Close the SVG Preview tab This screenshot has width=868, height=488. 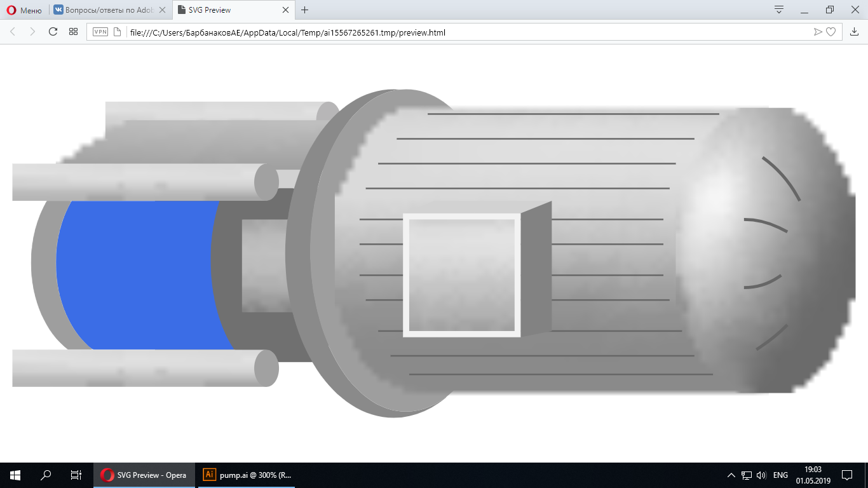click(285, 10)
